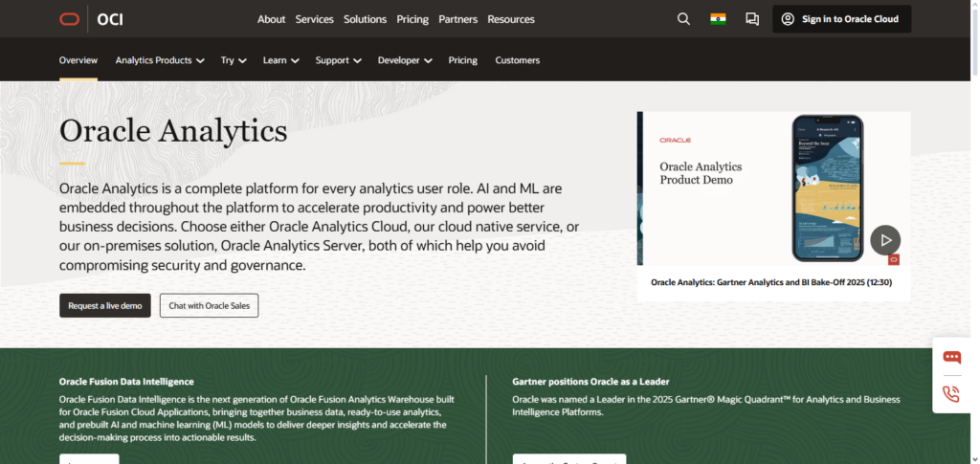980x464 pixels.
Task: Open the Partners menu
Action: click(458, 19)
